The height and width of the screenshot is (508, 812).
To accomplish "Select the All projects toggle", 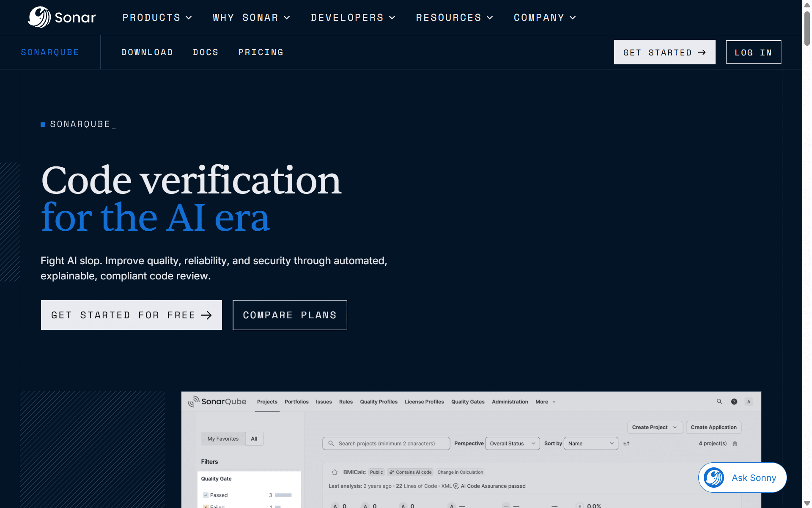I will point(254,439).
